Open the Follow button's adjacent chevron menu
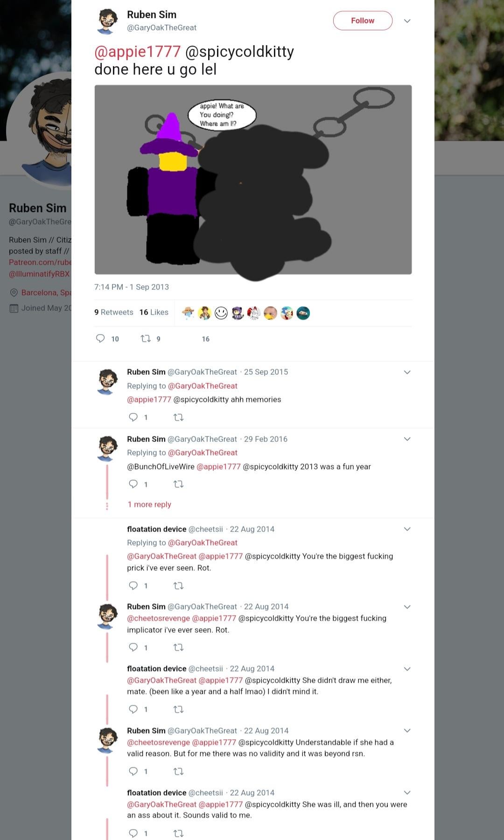504x840 pixels. point(407,21)
